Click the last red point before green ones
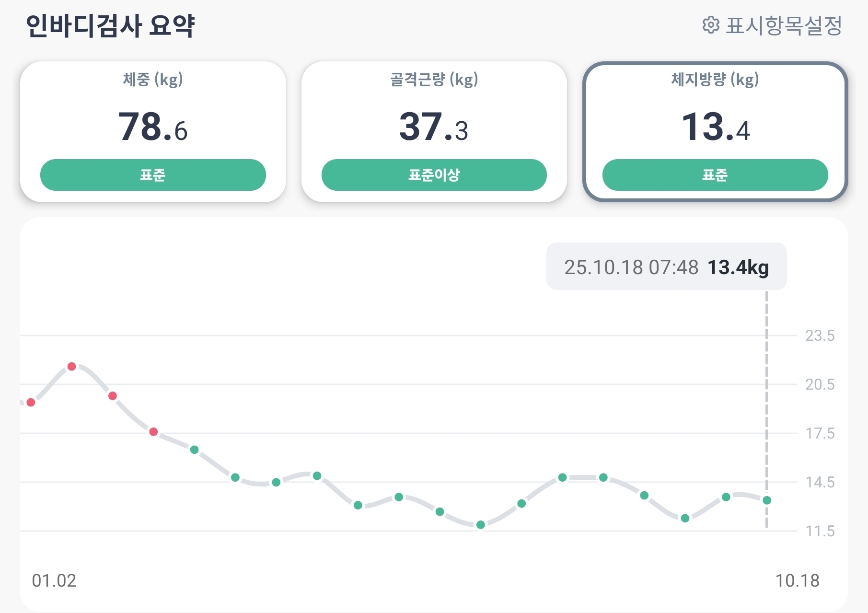868x613 pixels. tap(153, 432)
